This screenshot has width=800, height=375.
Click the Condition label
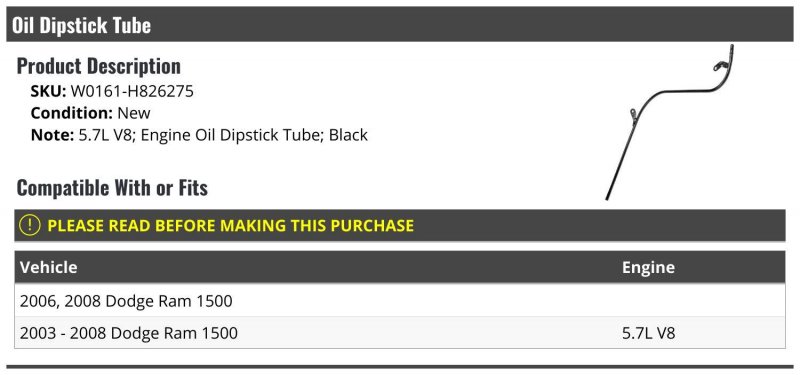[x=72, y=113]
